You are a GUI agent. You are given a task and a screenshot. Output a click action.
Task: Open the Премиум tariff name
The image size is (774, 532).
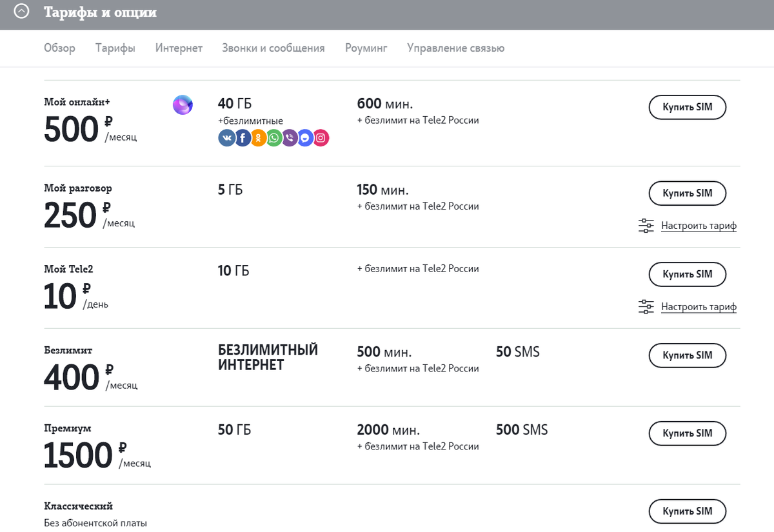67,428
